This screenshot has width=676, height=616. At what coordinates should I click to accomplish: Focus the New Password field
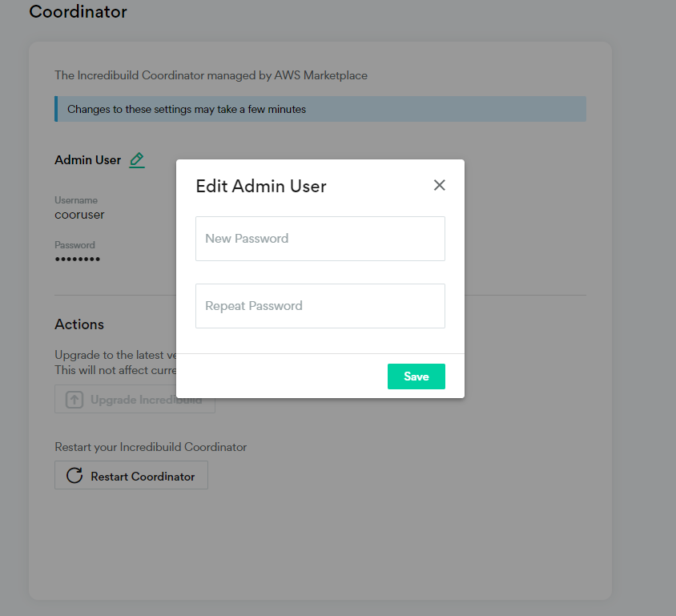[320, 239]
